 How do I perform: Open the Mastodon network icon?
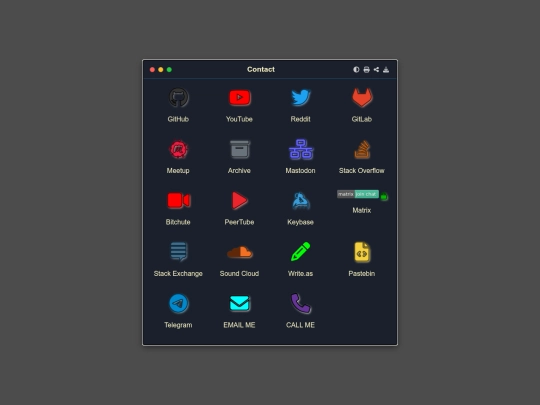[x=301, y=149]
